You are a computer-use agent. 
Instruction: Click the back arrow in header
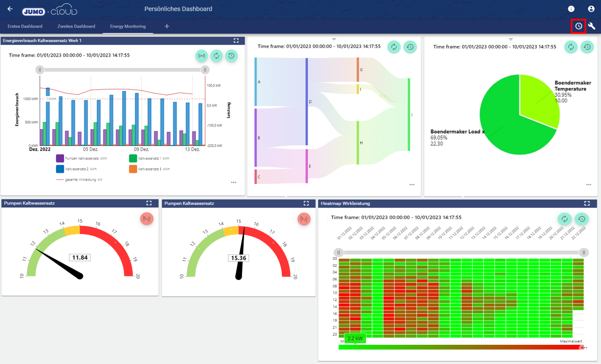coord(10,9)
